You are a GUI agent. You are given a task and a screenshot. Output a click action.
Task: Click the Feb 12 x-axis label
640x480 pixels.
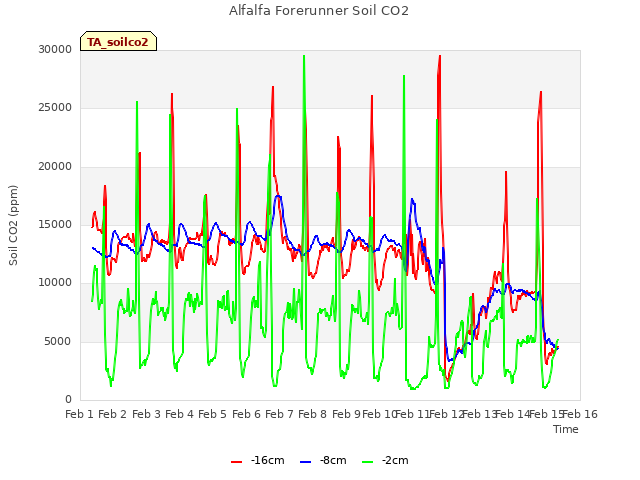point(446,415)
